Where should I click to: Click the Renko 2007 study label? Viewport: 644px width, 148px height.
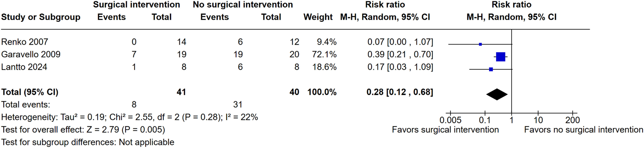(24, 42)
